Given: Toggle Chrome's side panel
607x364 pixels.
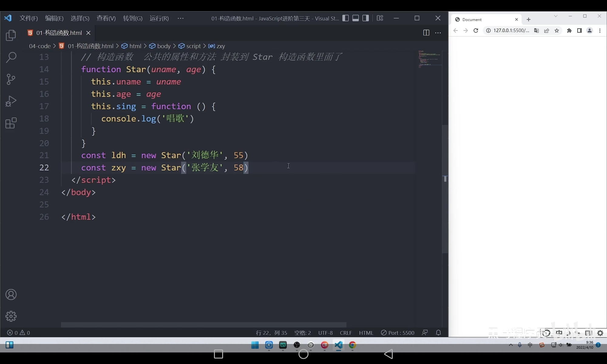Looking at the screenshot, I should (x=579, y=31).
